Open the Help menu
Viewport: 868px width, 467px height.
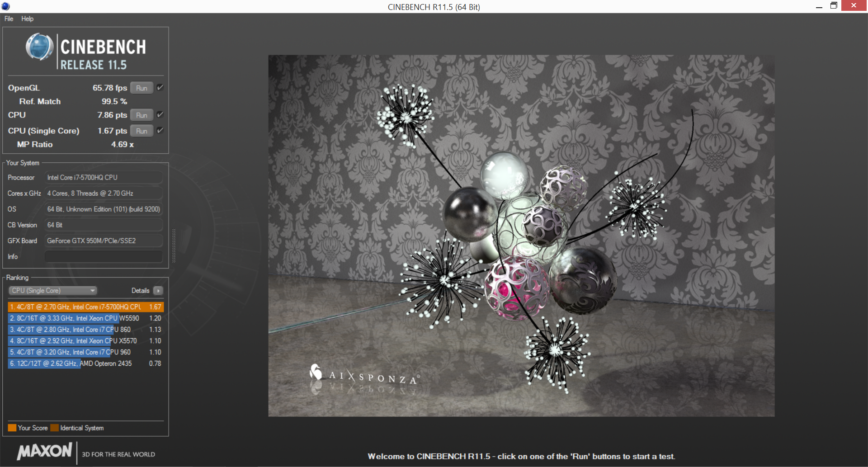[27, 19]
